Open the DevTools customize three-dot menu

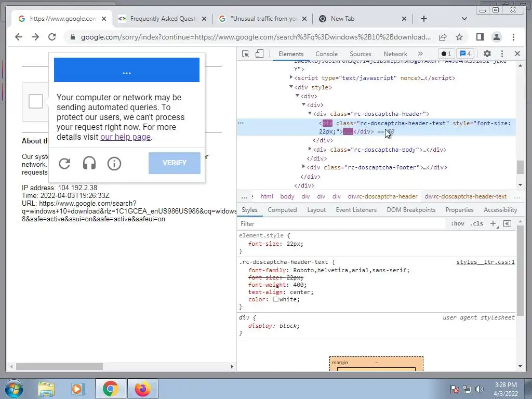click(x=502, y=54)
